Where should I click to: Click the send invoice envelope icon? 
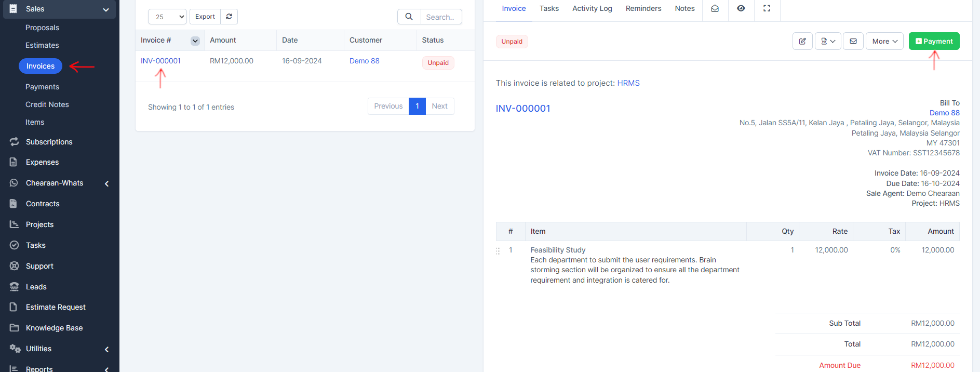point(853,41)
